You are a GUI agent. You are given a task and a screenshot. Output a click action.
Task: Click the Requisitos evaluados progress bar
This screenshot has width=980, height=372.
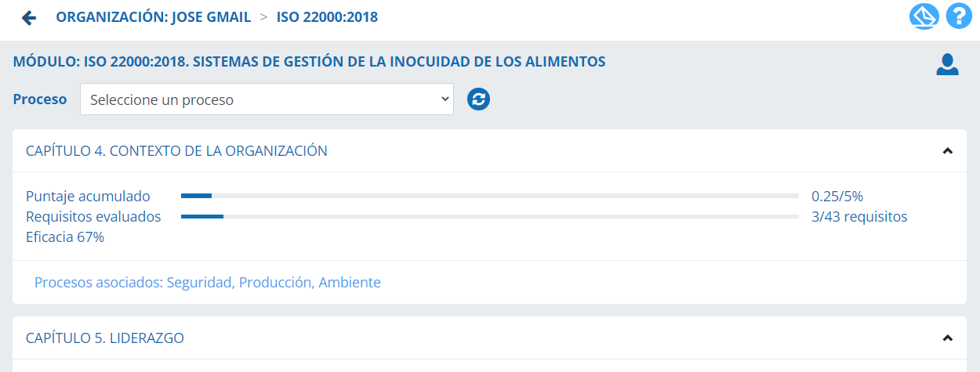pyautogui.click(x=489, y=216)
